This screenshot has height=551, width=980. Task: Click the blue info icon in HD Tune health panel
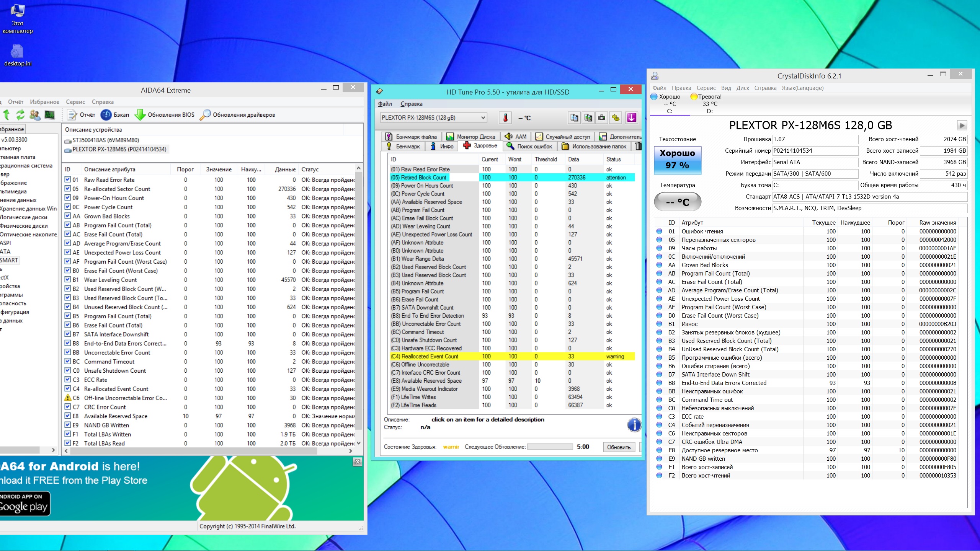coord(634,425)
